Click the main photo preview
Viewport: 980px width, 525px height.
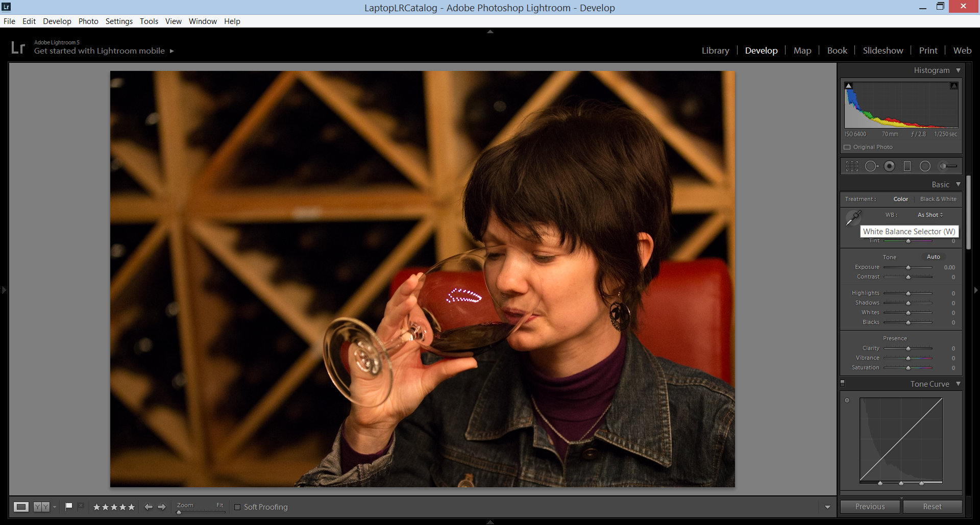click(x=423, y=279)
